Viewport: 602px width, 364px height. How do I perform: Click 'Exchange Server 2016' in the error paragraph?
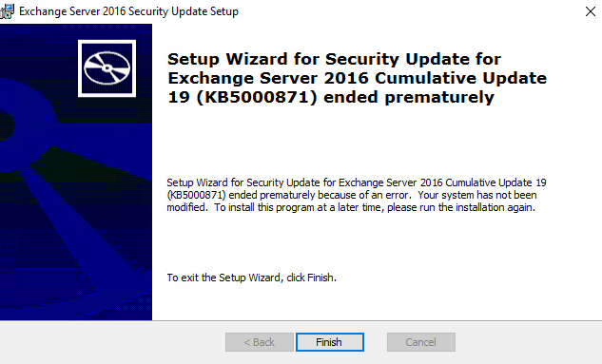tap(391, 182)
